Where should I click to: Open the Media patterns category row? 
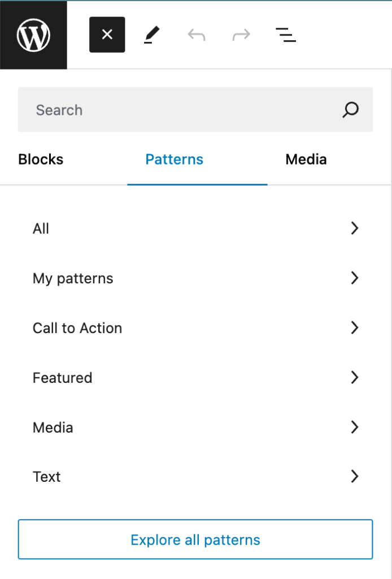click(x=195, y=427)
